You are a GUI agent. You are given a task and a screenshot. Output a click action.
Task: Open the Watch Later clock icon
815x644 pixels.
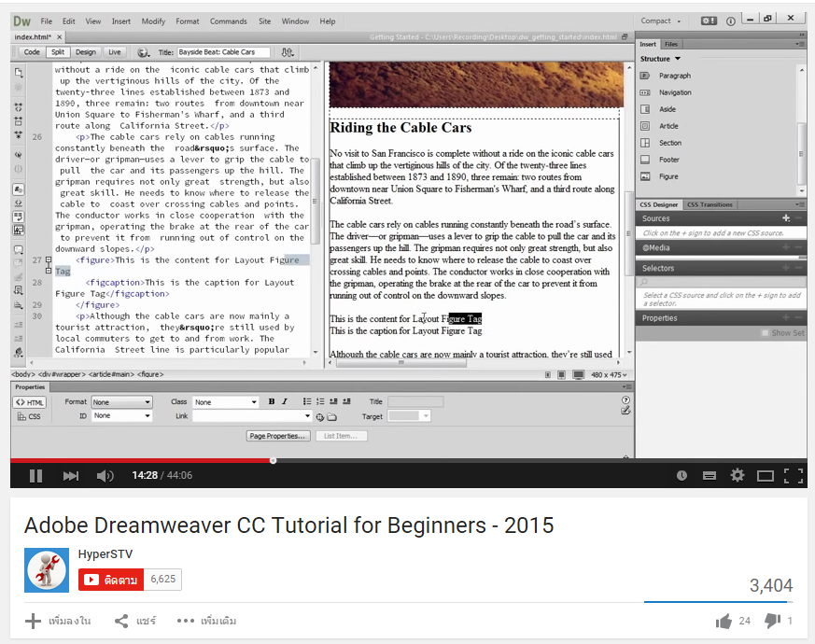(682, 476)
